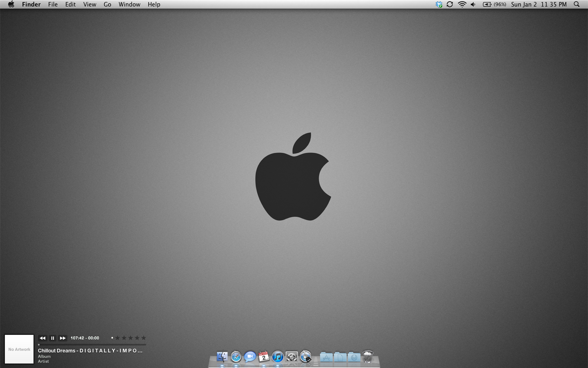Rate the track five stars
Screen dimensions: 588x368
point(144,338)
